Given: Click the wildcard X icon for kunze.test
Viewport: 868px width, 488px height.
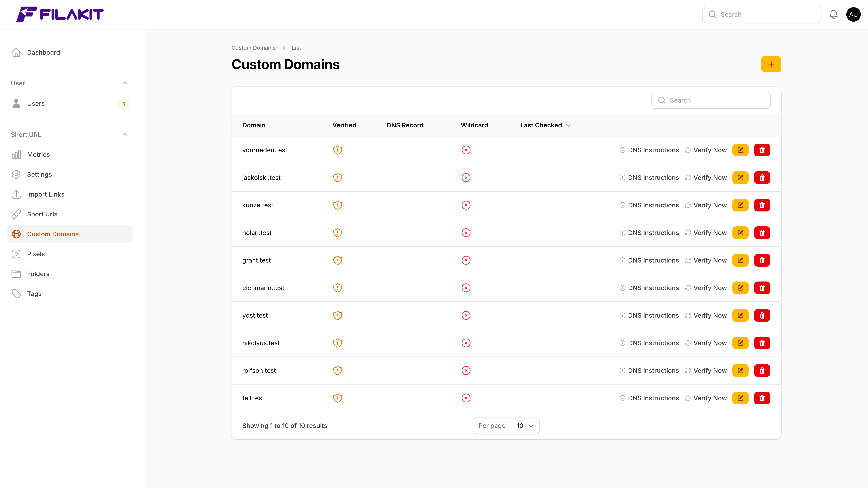Looking at the screenshot, I should 466,205.
